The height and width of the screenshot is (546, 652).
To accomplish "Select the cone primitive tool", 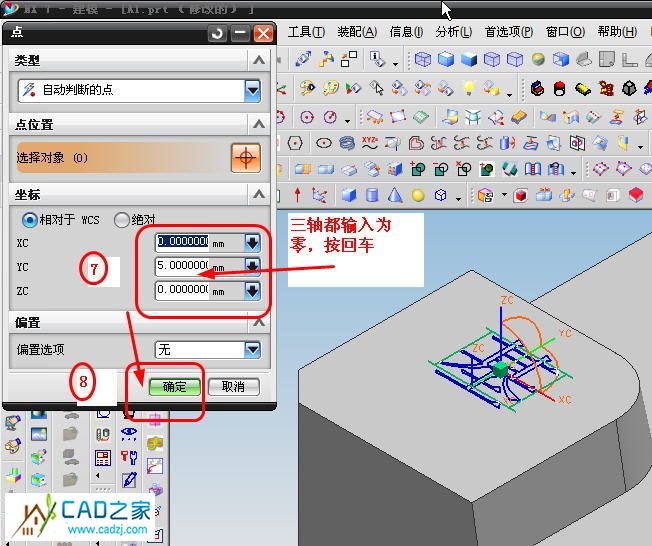I will point(395,195).
